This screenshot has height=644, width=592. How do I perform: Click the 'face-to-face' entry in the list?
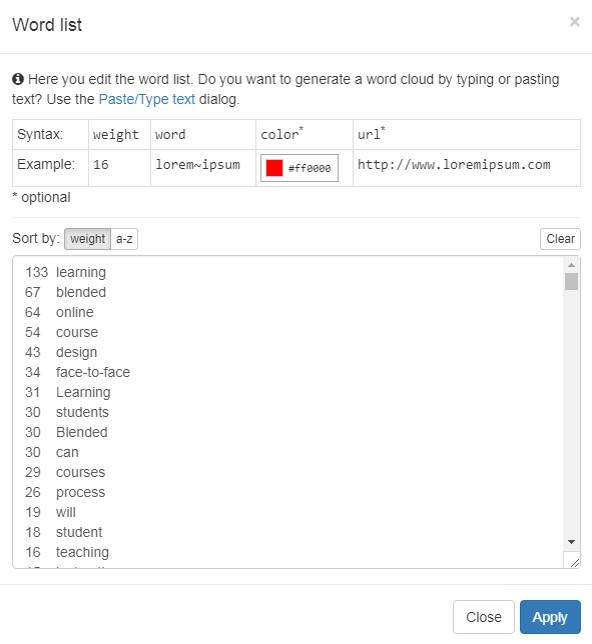[93, 372]
